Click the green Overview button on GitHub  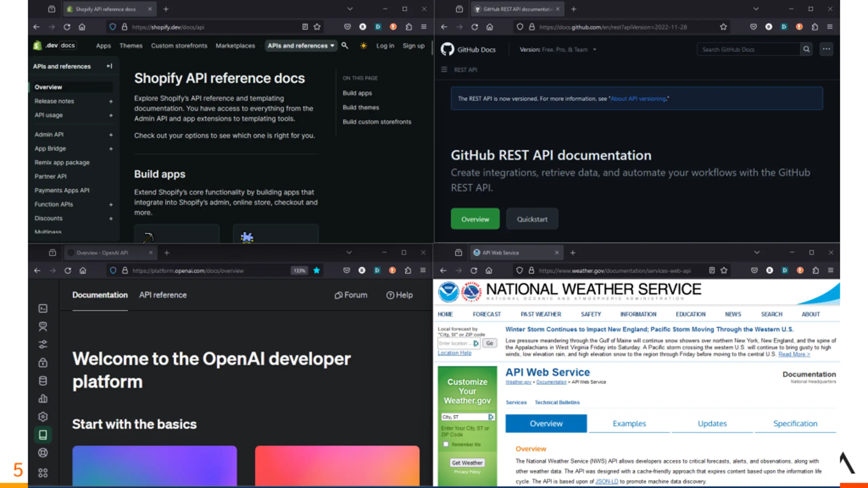pyautogui.click(x=475, y=219)
